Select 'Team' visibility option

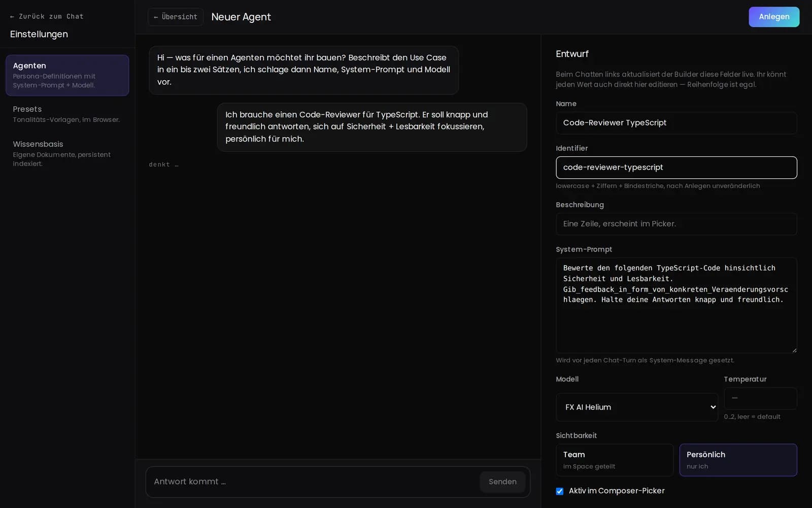click(x=615, y=460)
